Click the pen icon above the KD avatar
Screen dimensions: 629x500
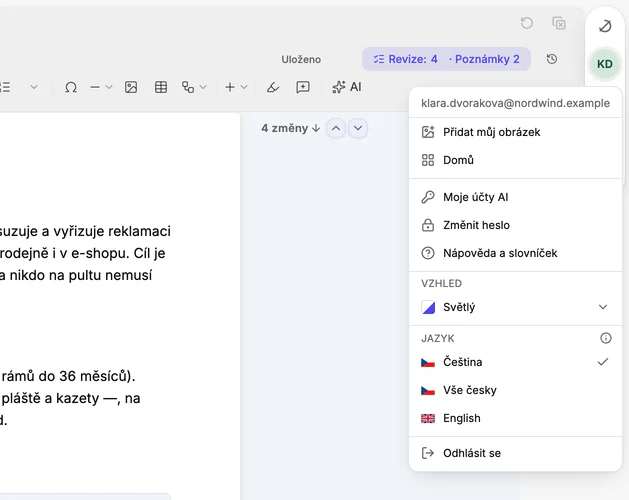pyautogui.click(x=605, y=26)
